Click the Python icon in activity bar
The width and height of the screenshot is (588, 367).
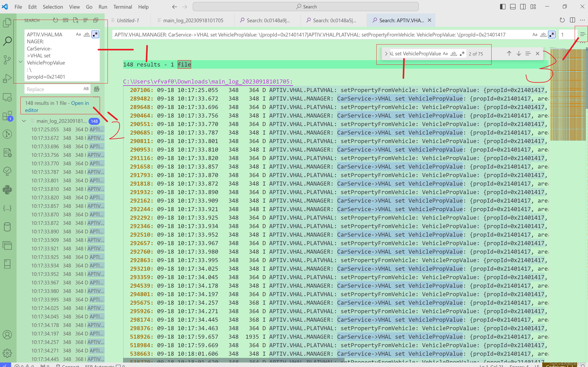point(7,190)
